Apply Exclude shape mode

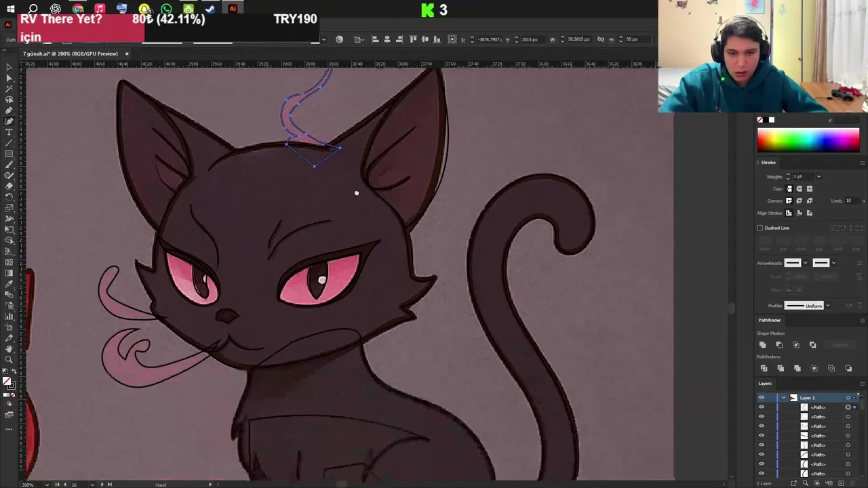pos(812,345)
